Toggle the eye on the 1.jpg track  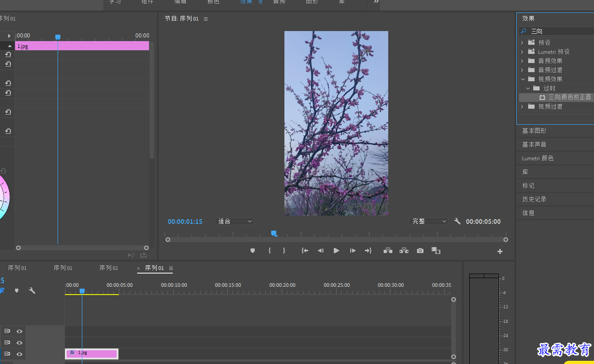click(x=20, y=354)
